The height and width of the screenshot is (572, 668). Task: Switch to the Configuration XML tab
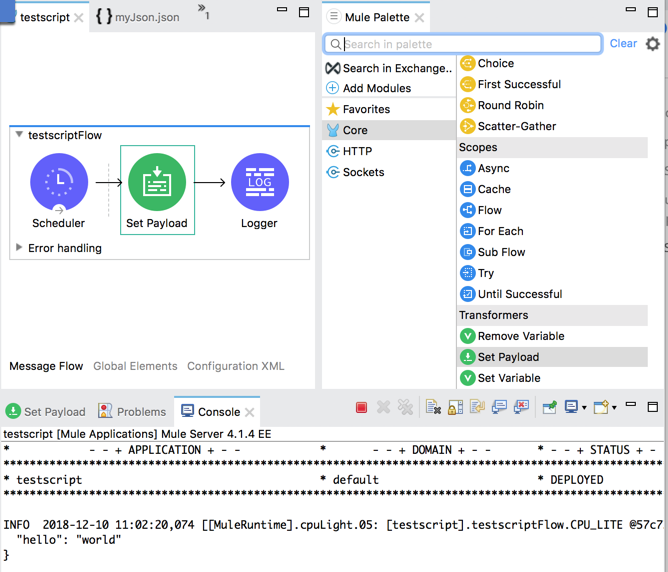pos(236,366)
